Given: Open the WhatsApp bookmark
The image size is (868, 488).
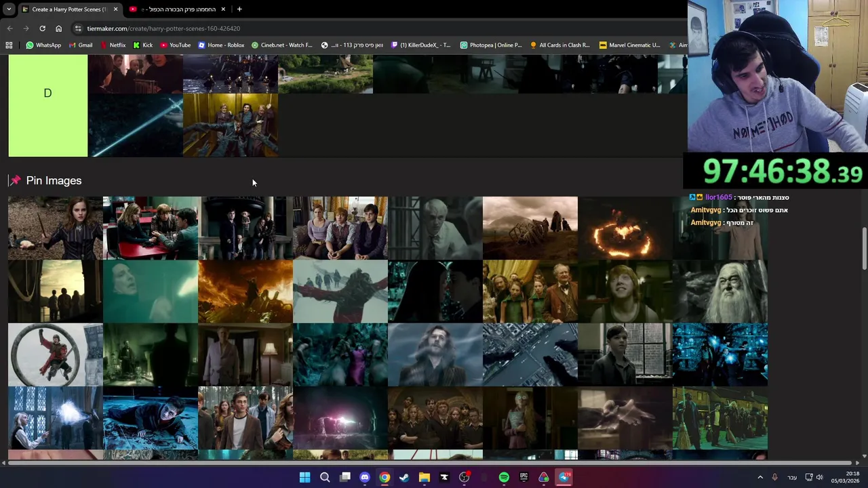Looking at the screenshot, I should click(x=43, y=45).
